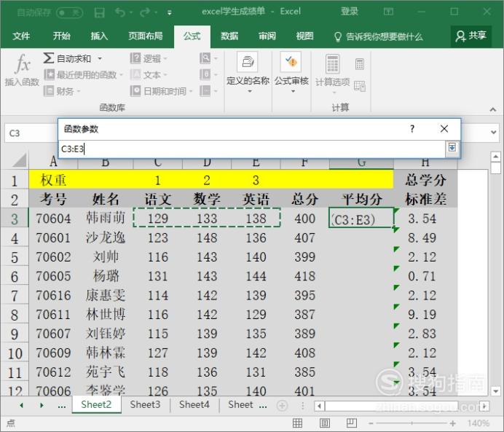Open the Date and Time functions icon
504x432 pixels.
point(135,91)
